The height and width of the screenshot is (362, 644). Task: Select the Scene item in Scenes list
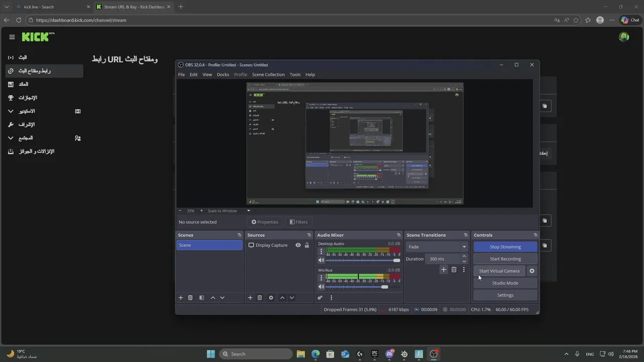click(x=209, y=245)
